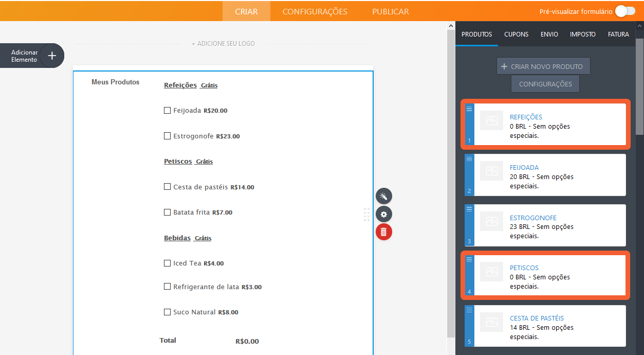644x355 pixels.
Task: Go to the Cupons tab
Action: [516, 34]
